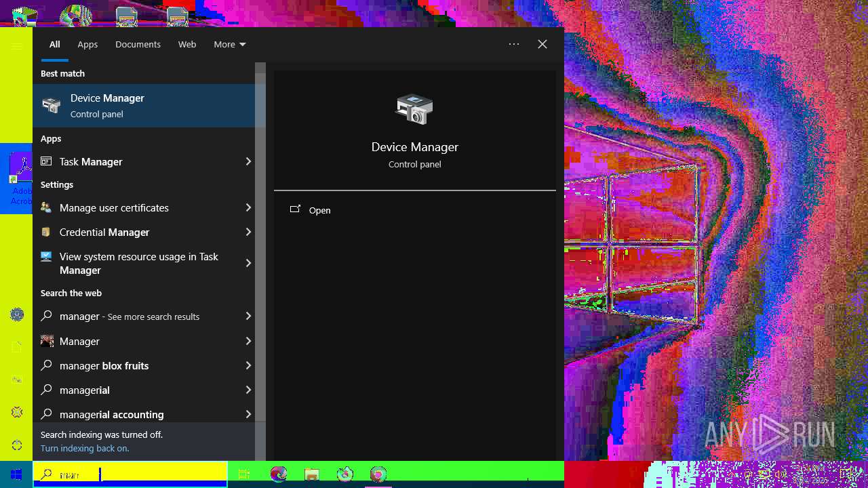Expand View system resource usage options
This screenshot has height=488, width=868.
click(248, 263)
